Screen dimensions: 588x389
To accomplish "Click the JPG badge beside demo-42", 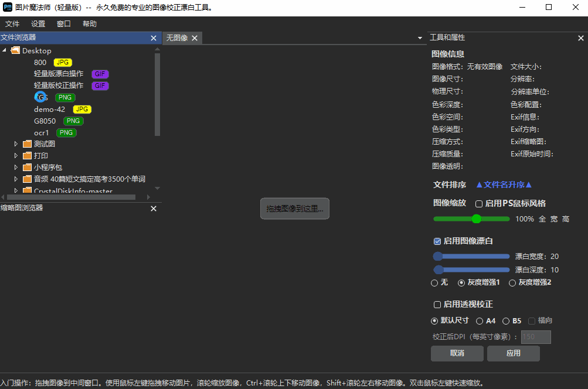I will tap(82, 109).
